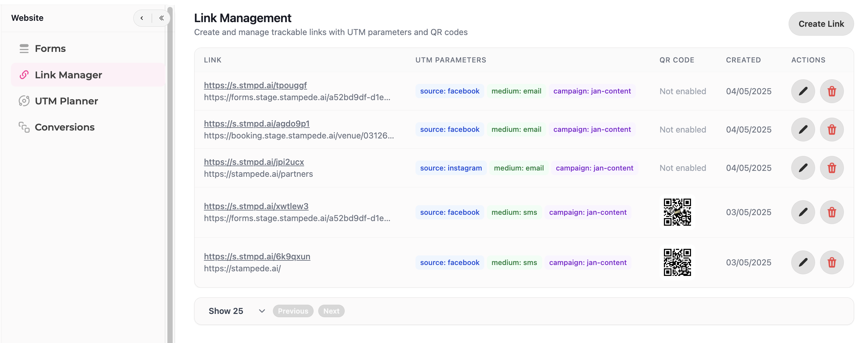Viewport: 868px width, 343px height.
Task: Click the 03/05/2025 date of xwtlew3
Action: (x=748, y=212)
